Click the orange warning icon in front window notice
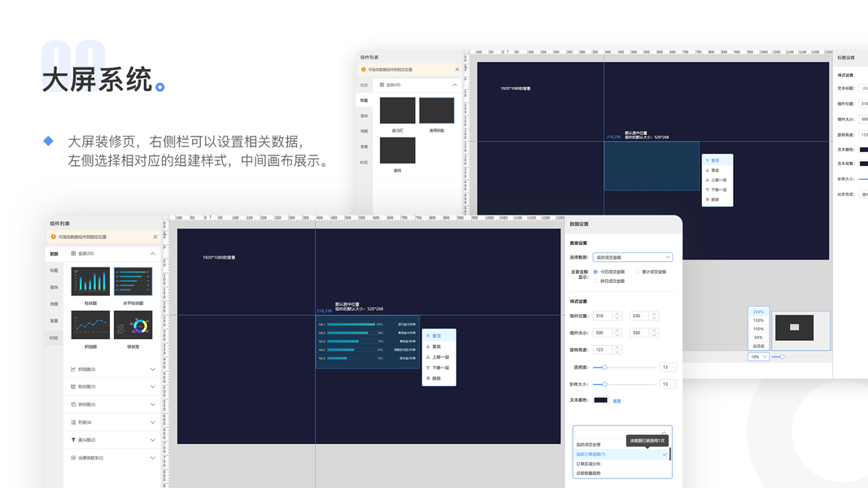This screenshot has width=868, height=488. (53, 237)
